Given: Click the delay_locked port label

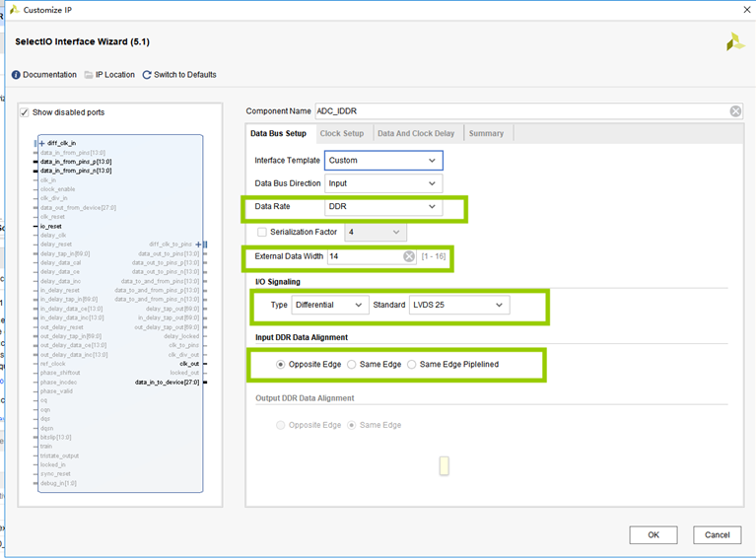Looking at the screenshot, I should click(181, 336).
